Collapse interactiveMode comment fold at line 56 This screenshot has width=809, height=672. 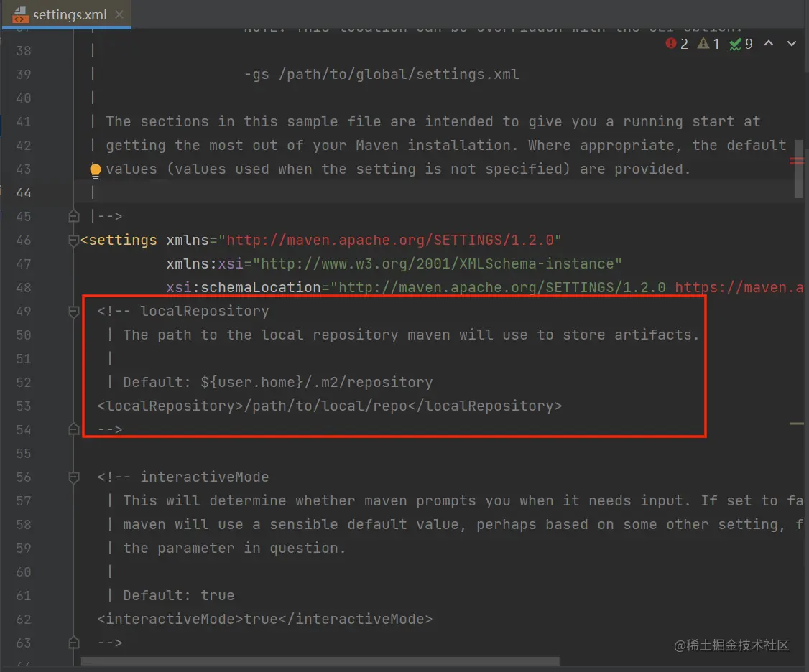click(74, 477)
